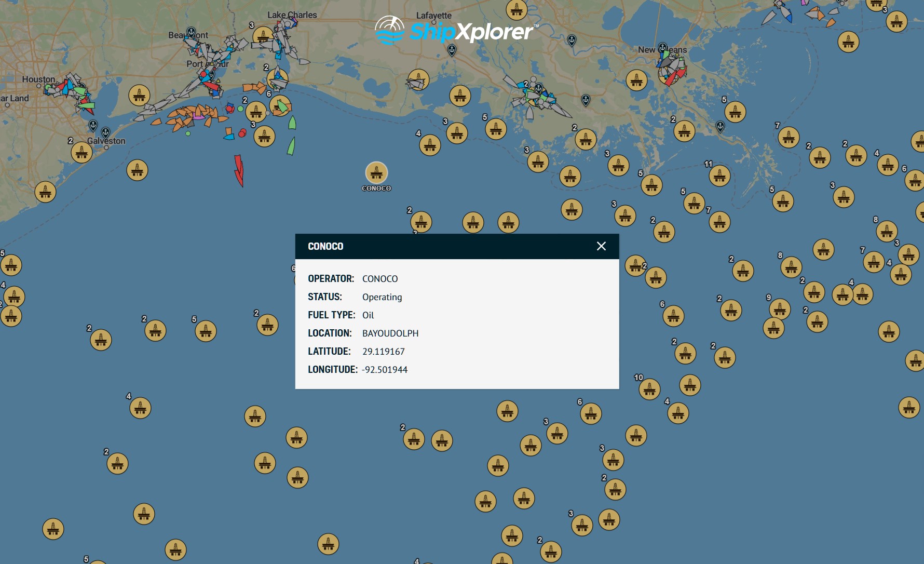Click the Houston city label
924x564 pixels.
click(38, 79)
